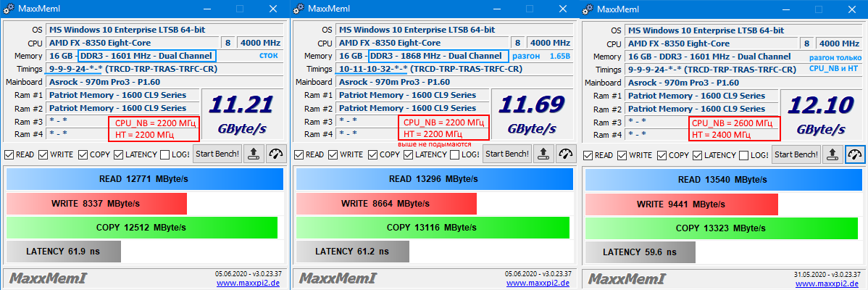The image size is (868, 290).
Task: Toggle WRITE checkbox in the right window
Action: (622, 154)
